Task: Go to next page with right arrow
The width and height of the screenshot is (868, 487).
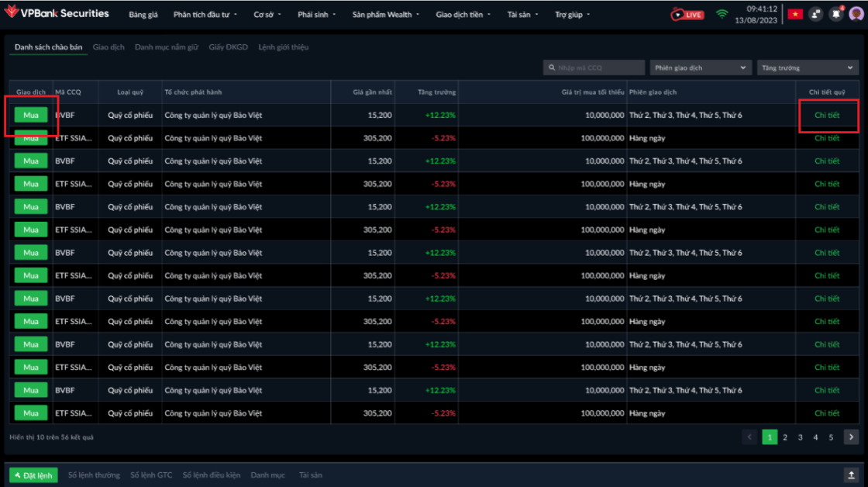Action: tap(851, 437)
